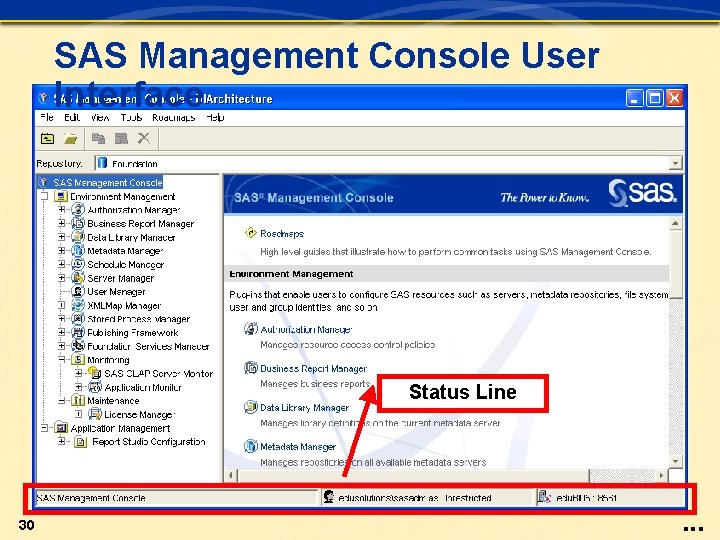This screenshot has width=720, height=540.
Task: Select the Application Management tree node
Action: [x=120, y=428]
